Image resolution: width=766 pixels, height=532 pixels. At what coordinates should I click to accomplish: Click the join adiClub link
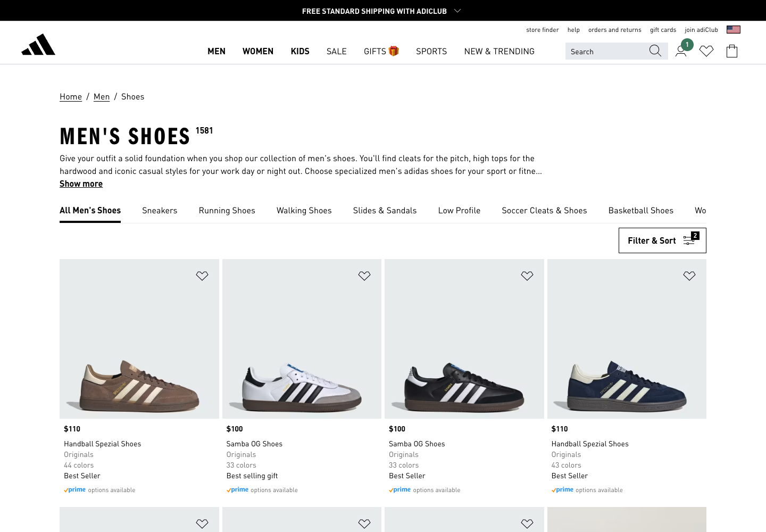tap(702, 30)
